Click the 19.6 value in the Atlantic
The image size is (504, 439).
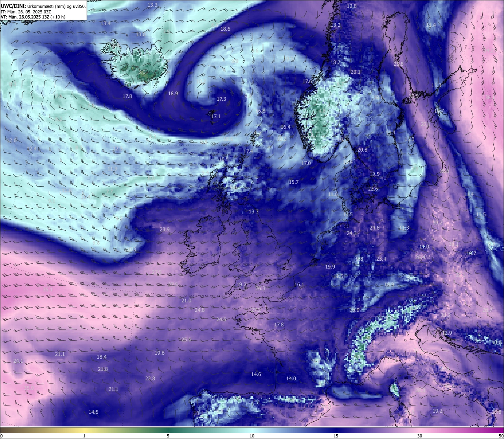[x=159, y=353]
